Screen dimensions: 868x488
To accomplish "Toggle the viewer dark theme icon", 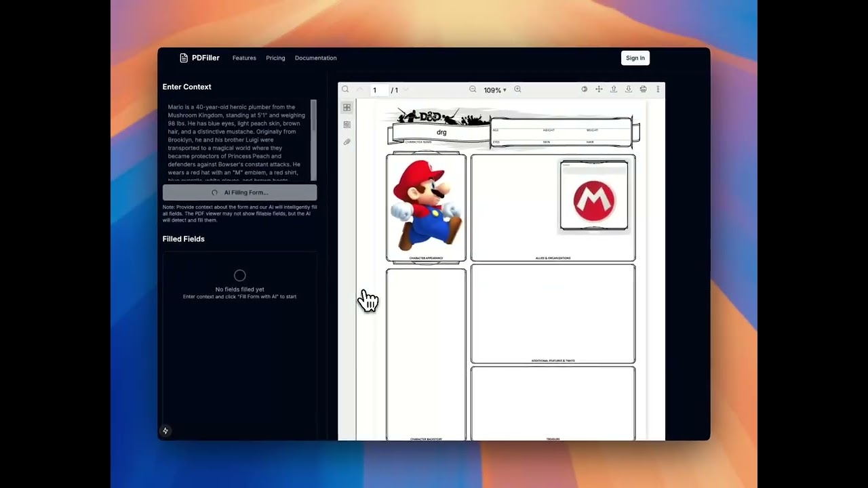I will pos(584,89).
